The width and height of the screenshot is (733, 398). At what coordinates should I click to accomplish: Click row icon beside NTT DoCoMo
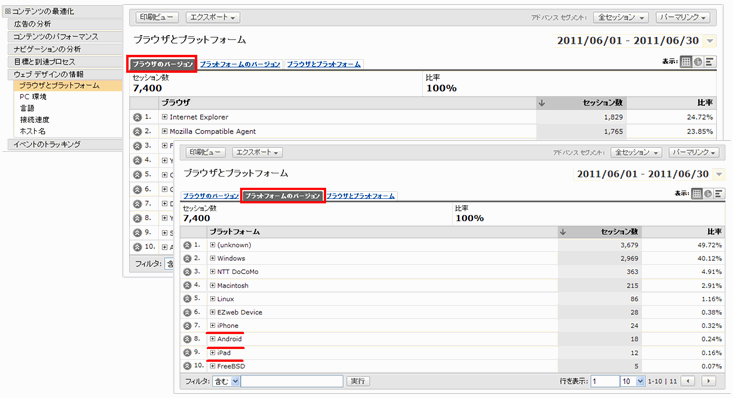(187, 272)
